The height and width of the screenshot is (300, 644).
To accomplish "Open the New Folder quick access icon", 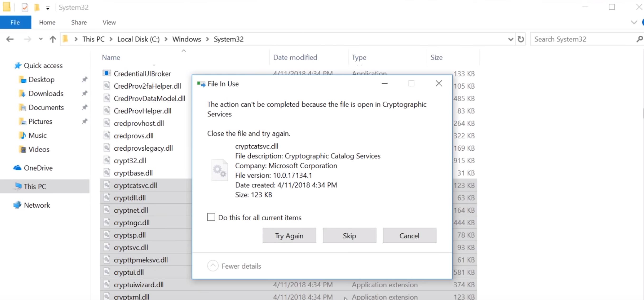I will [x=37, y=7].
